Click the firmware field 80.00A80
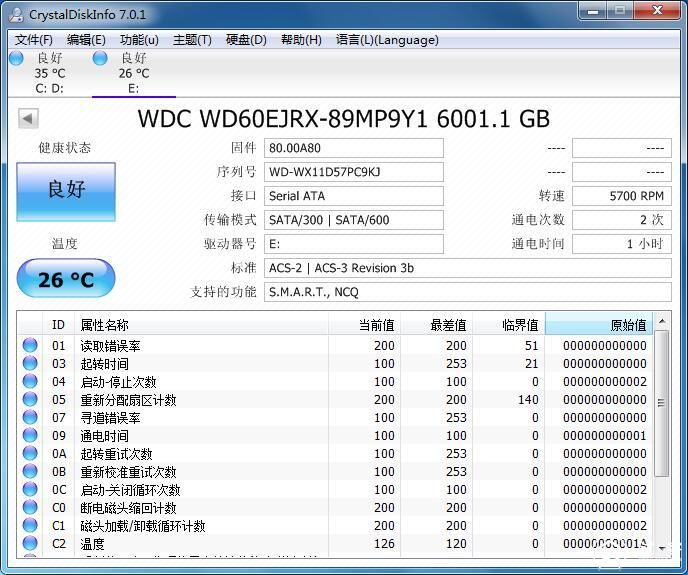 point(354,148)
